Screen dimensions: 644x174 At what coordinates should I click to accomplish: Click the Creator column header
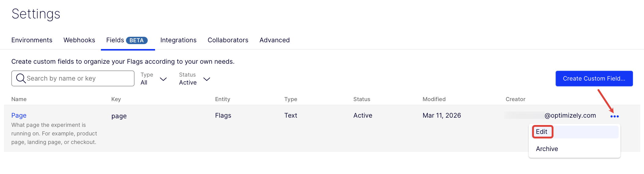515,99
